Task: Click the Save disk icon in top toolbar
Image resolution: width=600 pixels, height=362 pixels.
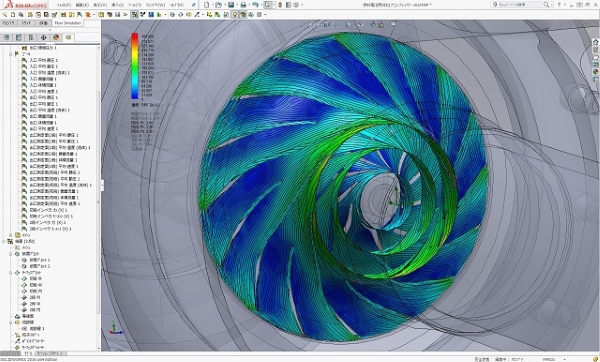Action: (231, 5)
